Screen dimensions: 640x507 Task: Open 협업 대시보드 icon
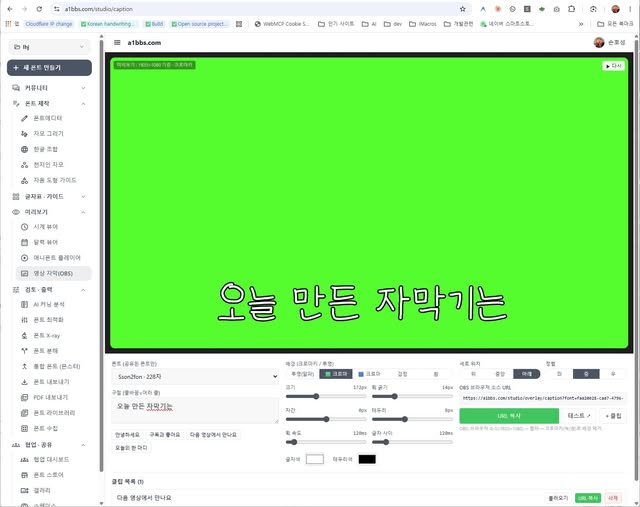coord(24,460)
